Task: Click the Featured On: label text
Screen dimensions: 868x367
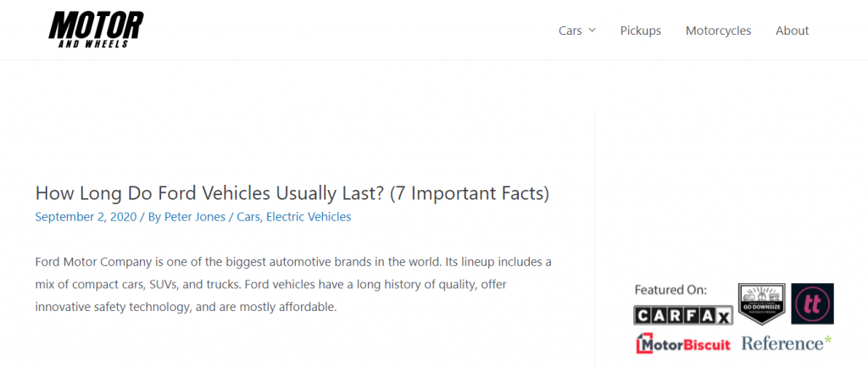Action: 670,290
